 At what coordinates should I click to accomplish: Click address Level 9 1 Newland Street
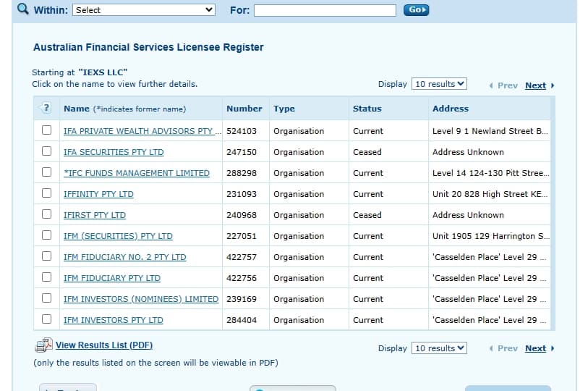490,131
